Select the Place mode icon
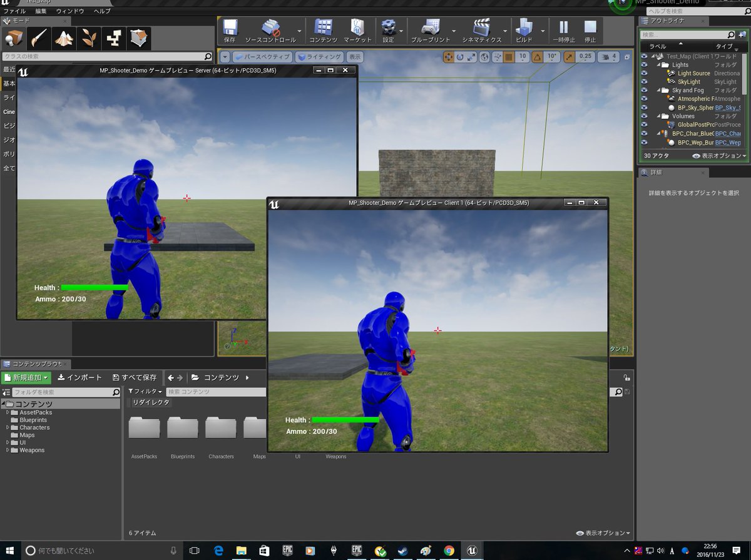751x560 pixels. pyautogui.click(x=14, y=39)
